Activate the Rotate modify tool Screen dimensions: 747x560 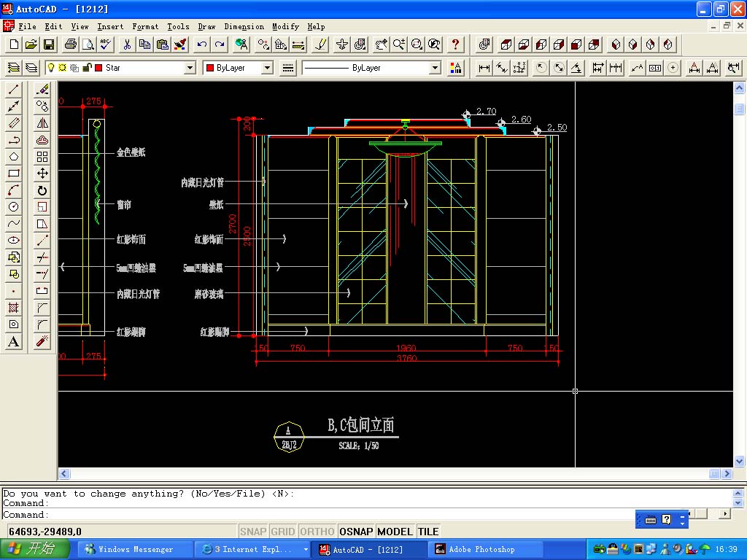tap(42, 190)
